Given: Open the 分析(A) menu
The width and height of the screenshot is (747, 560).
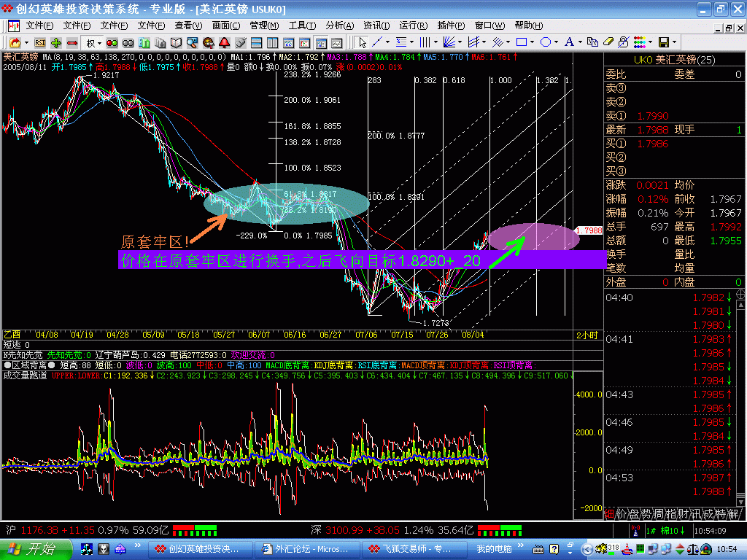Looking at the screenshot, I should click(x=340, y=26).
